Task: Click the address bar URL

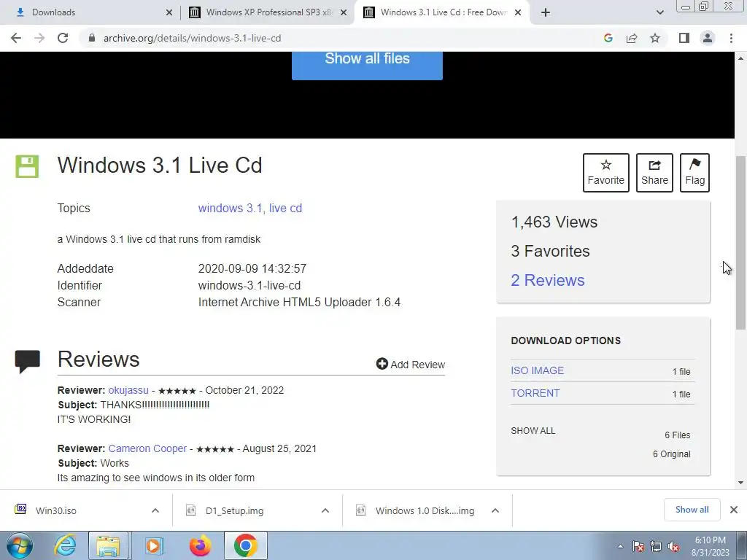Action: [192, 38]
